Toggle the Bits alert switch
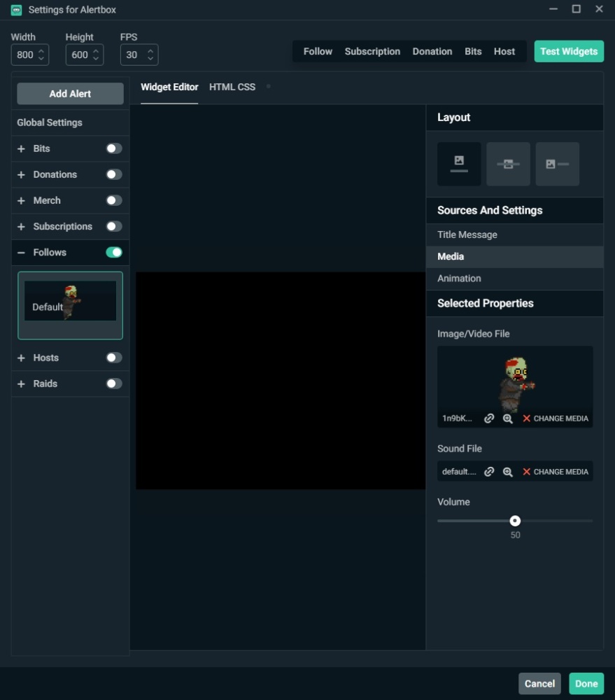The width and height of the screenshot is (615, 700). pyautogui.click(x=114, y=148)
